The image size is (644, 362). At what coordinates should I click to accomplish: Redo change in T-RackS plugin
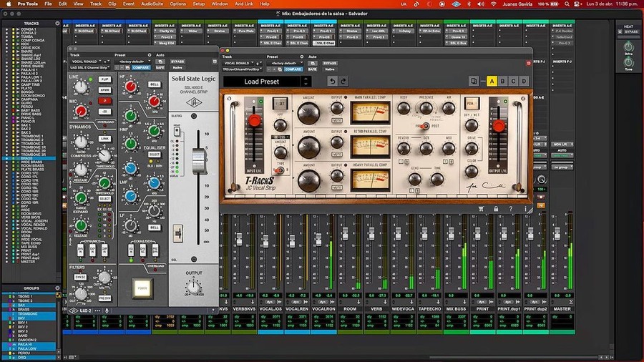[x=343, y=82]
